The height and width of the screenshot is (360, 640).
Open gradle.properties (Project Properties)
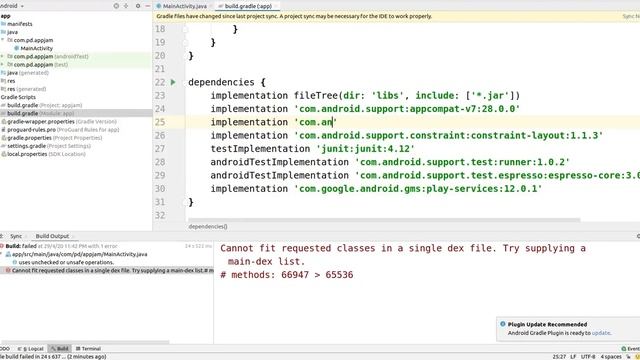pyautogui.click(x=54, y=138)
